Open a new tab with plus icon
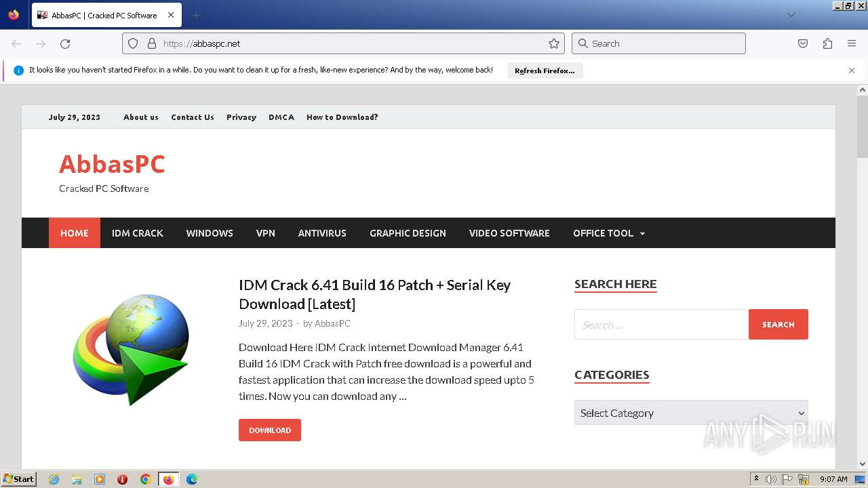The image size is (868, 488). coord(196,15)
